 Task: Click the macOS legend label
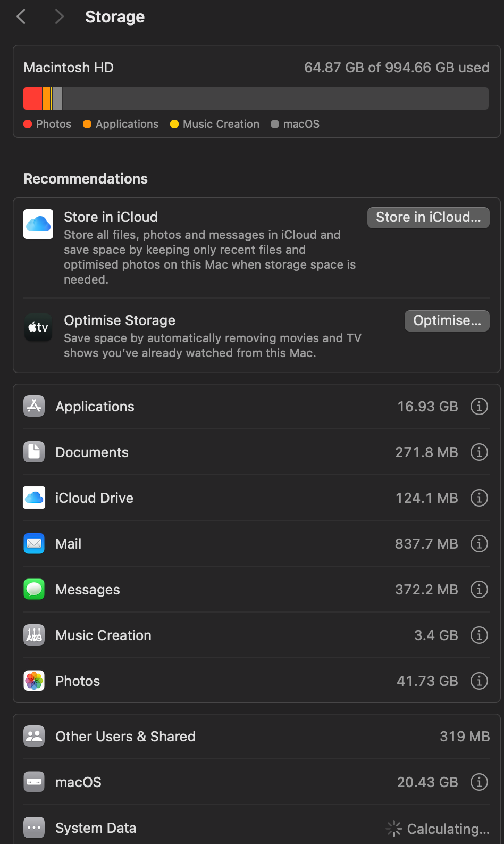coord(301,124)
